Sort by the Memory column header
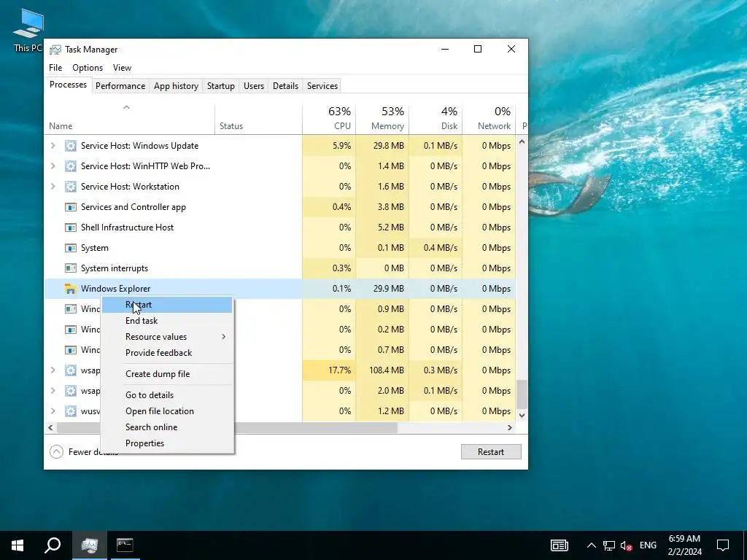Image resolution: width=747 pixels, height=560 pixels. [x=382, y=119]
